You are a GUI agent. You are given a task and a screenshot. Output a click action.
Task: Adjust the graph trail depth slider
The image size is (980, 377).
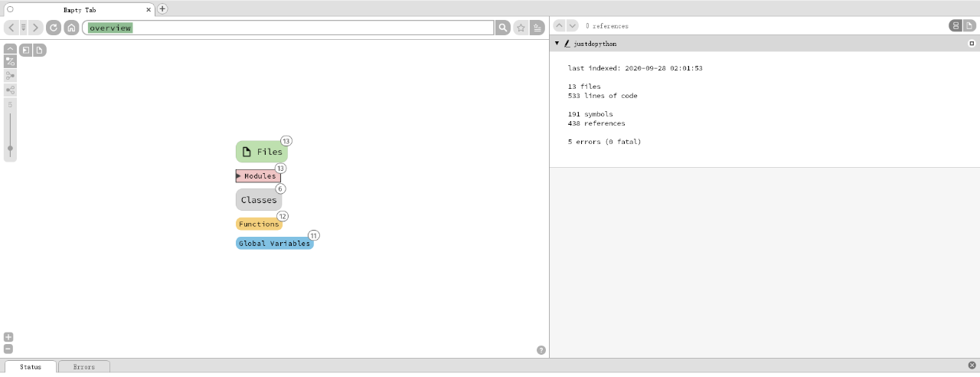click(10, 147)
